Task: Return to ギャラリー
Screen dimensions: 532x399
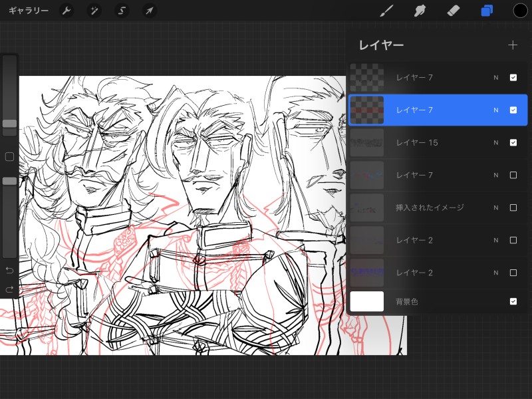Action: [28, 11]
